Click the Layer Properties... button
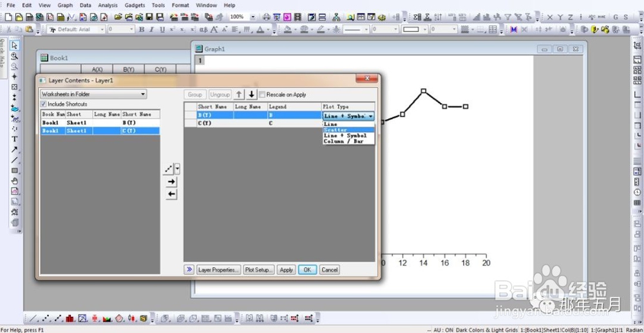Screen dimensions: 644x333 218,270
